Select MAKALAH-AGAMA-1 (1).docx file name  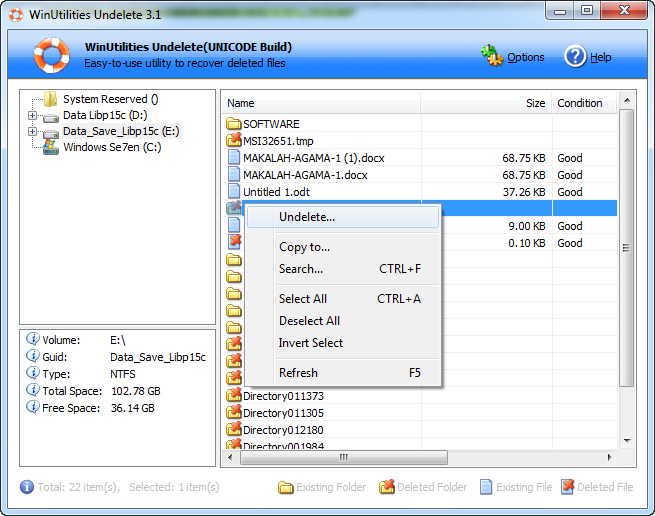[314, 158]
